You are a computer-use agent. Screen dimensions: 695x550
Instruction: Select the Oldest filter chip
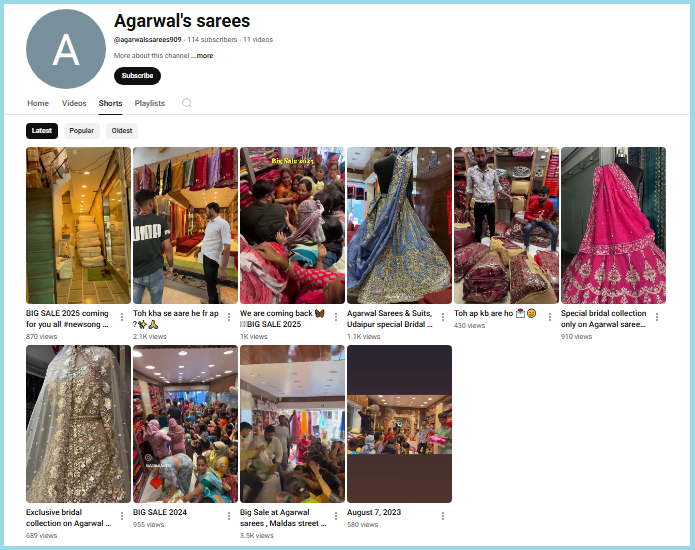[122, 131]
